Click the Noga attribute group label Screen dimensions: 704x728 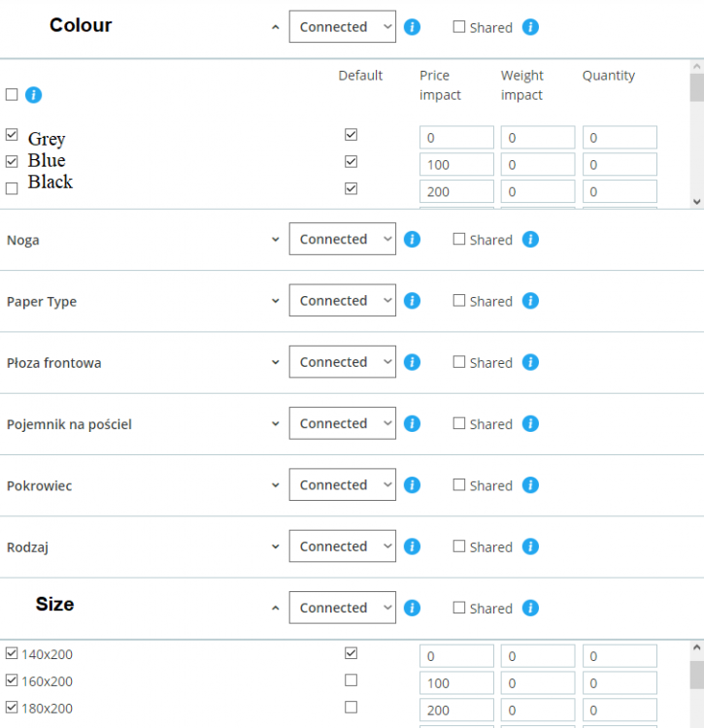click(23, 240)
